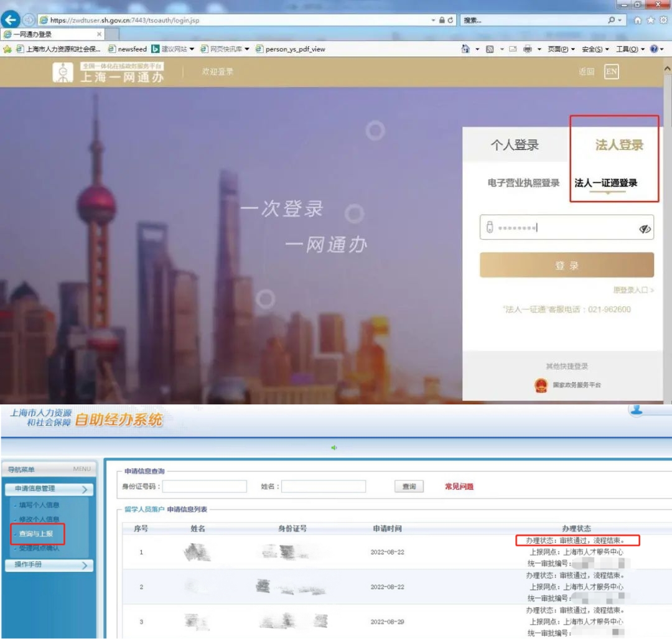Image resolution: width=672 pixels, height=639 pixels.
Task: Select 法人一证通登录 option
Action: click(x=605, y=183)
